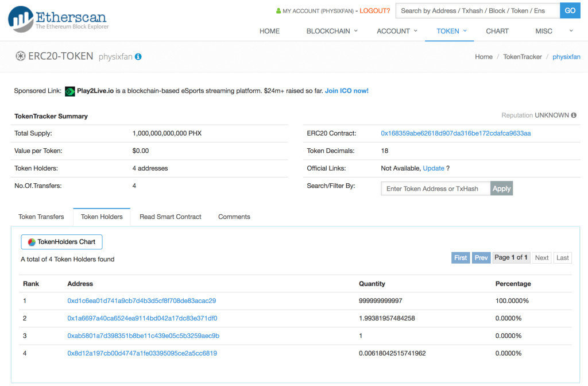Click the GO search button
Screen dimensions: 588x386
[x=570, y=10]
